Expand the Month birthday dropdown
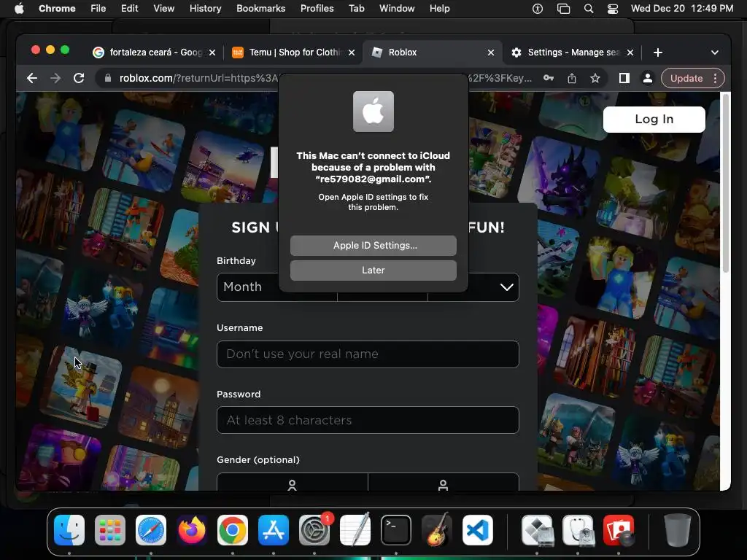 click(x=276, y=287)
